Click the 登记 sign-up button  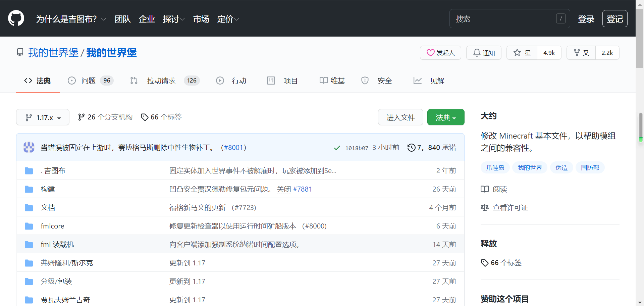tap(615, 19)
